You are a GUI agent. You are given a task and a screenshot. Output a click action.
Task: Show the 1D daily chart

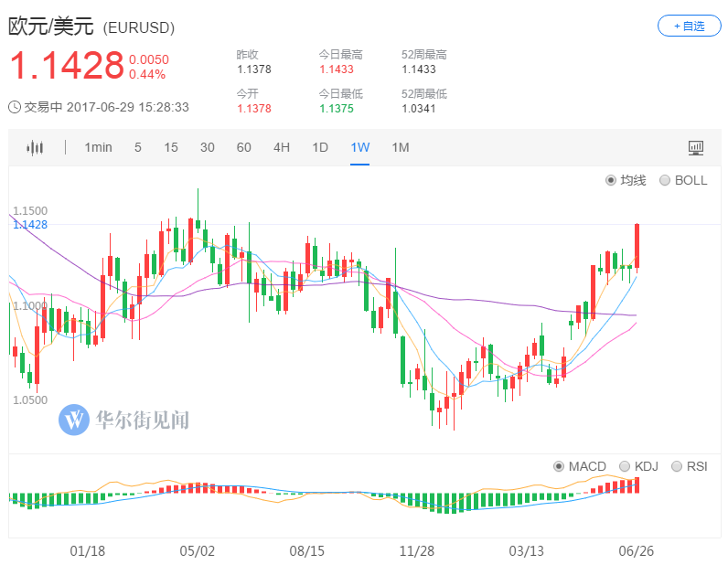click(320, 148)
